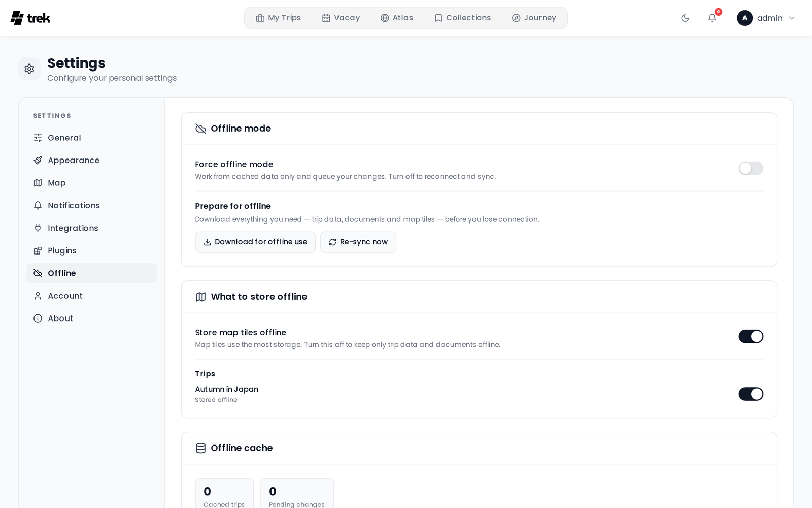Click the trek logo icon
Screen dimensions: 812x508
17,18
